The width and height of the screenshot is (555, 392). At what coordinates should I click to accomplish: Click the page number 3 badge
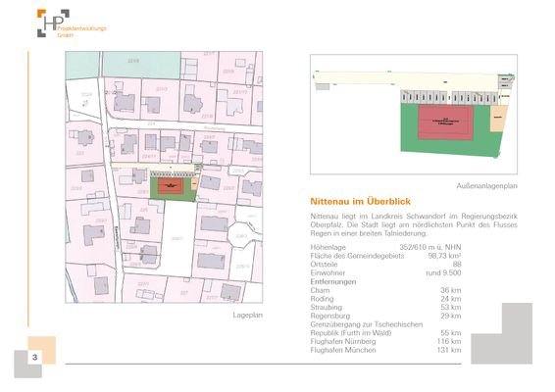(x=34, y=357)
